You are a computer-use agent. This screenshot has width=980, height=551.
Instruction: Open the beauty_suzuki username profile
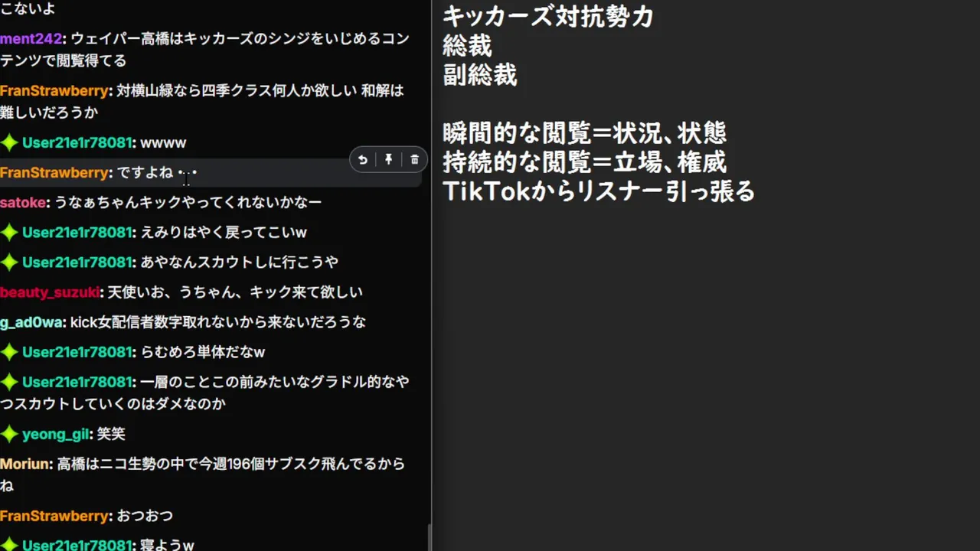49,292
